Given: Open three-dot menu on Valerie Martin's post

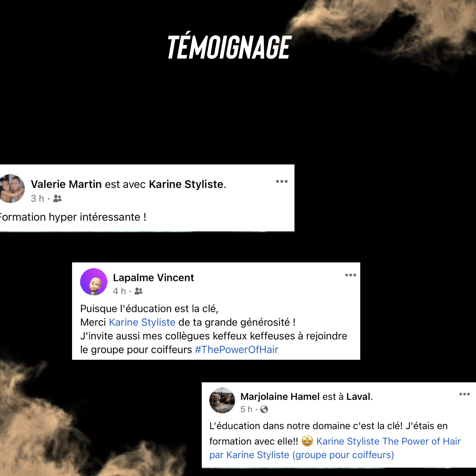Looking at the screenshot, I should (282, 182).
